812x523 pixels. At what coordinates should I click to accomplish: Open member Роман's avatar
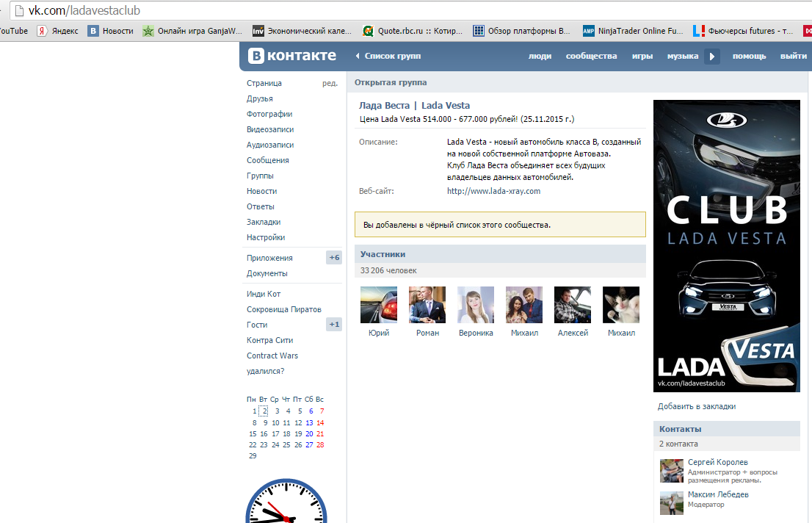[x=427, y=305]
